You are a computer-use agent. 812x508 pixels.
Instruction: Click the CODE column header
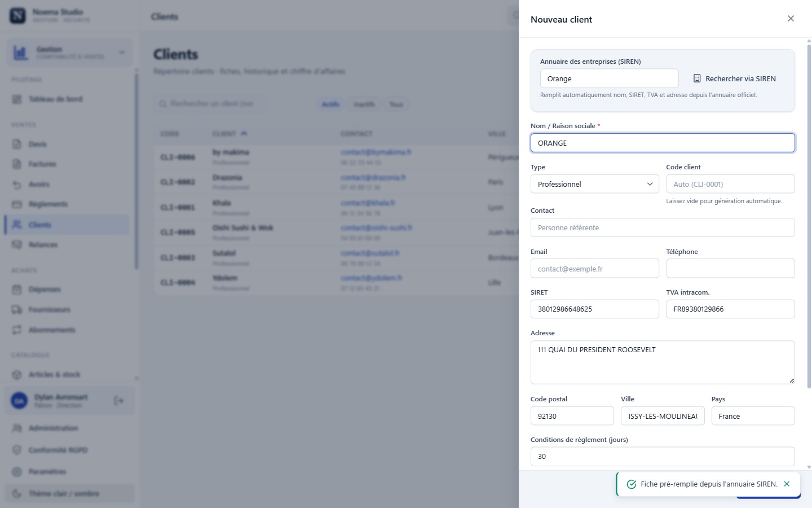pos(170,134)
